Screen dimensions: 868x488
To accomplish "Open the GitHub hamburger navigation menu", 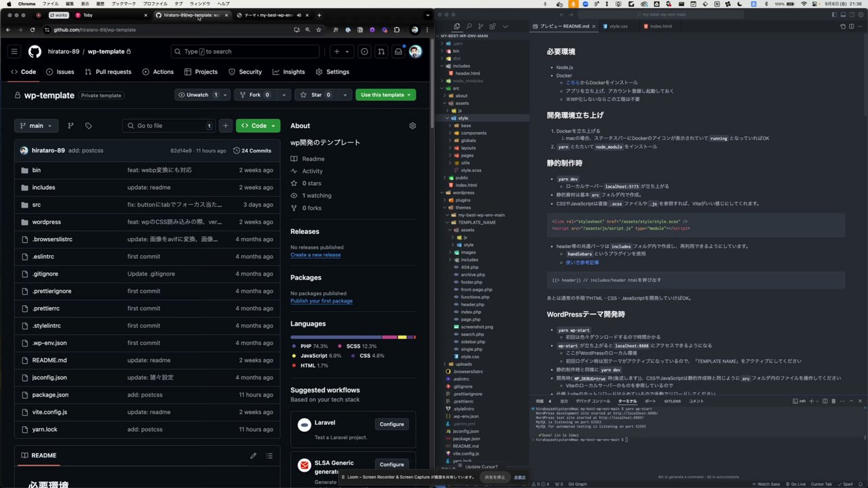I will pyautogui.click(x=14, y=52).
